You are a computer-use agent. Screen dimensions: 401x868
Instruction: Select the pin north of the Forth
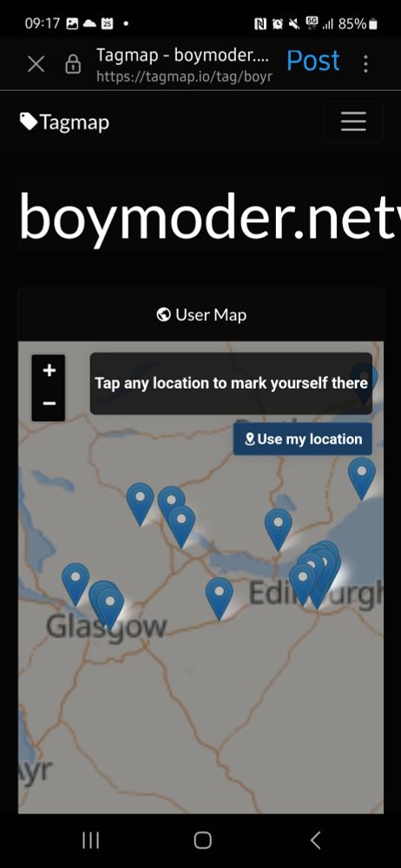pyautogui.click(x=278, y=529)
